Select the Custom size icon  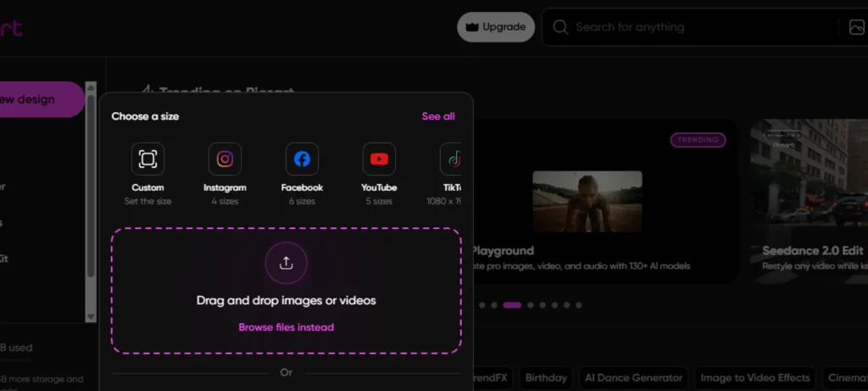pos(147,159)
